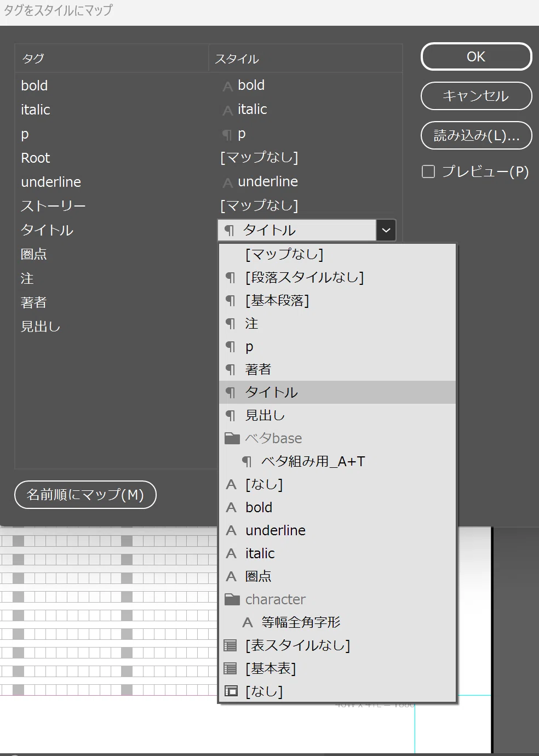Click the paragraph icon beside 見出し

coord(231,416)
